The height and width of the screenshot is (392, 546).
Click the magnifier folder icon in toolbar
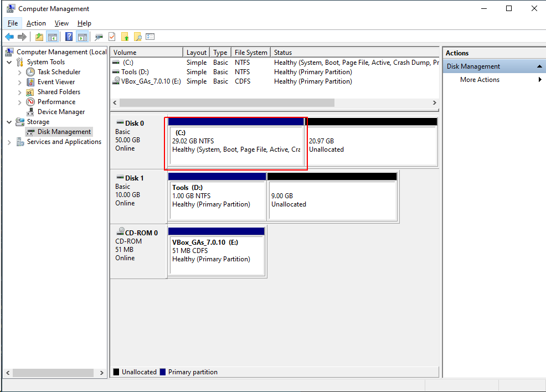137,37
